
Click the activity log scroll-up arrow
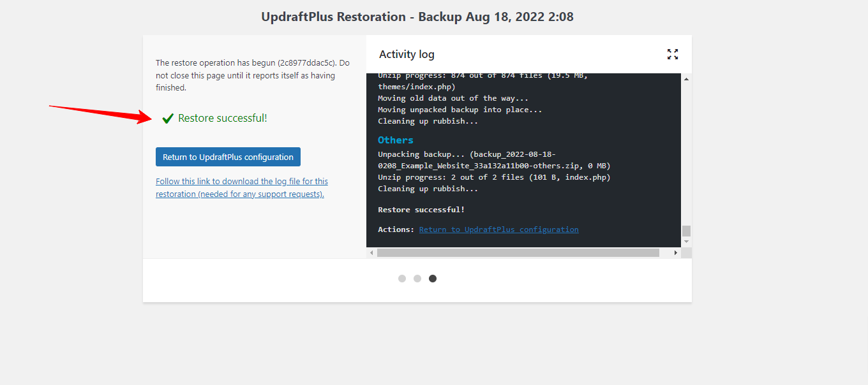click(x=686, y=79)
